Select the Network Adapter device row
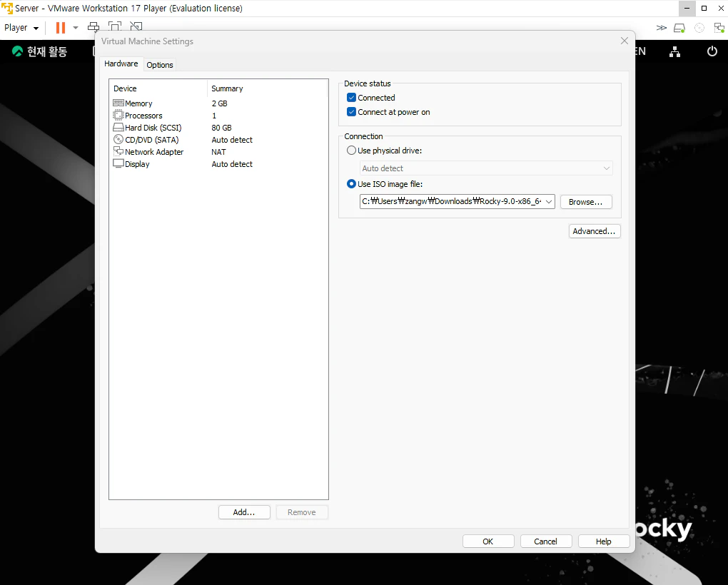Screen dimensions: 728x585 pos(218,152)
